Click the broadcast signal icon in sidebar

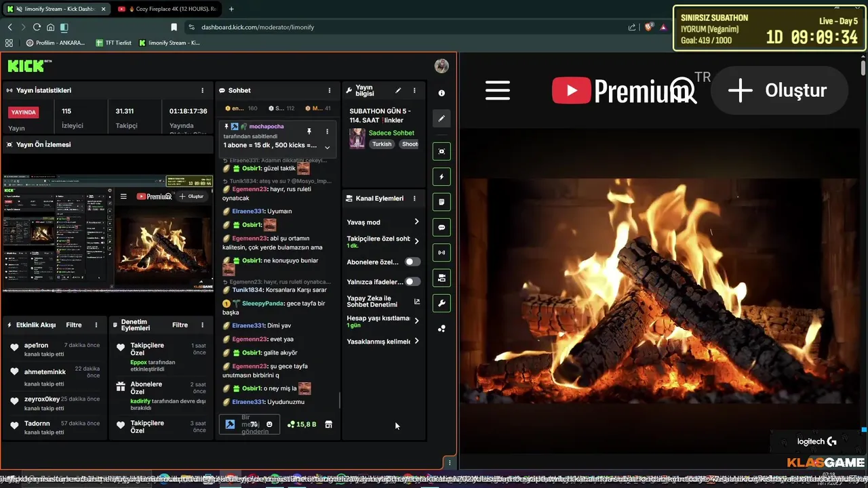pyautogui.click(x=441, y=253)
